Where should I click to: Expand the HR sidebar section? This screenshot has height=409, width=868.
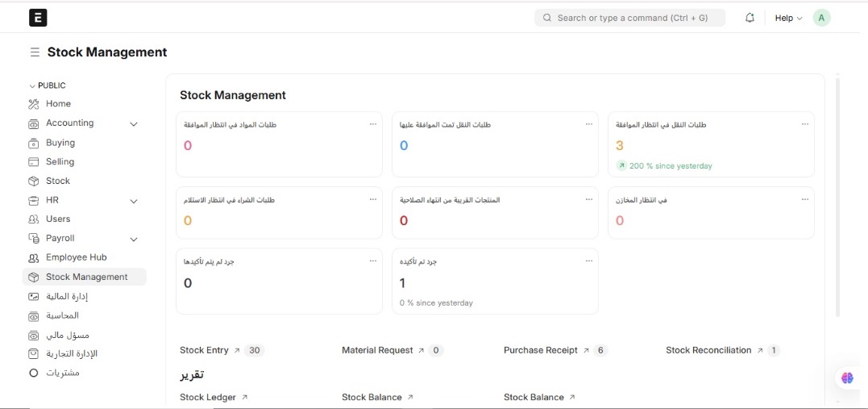134,201
